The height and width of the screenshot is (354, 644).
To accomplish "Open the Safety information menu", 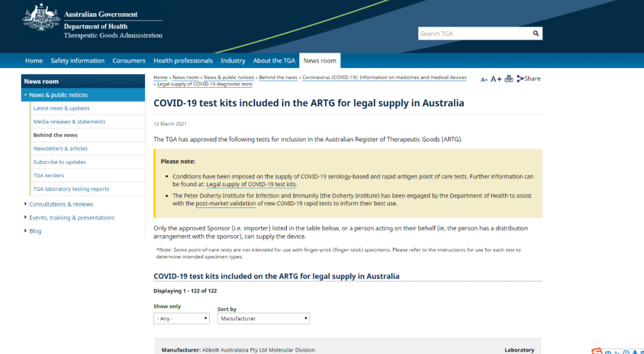I will [x=78, y=61].
